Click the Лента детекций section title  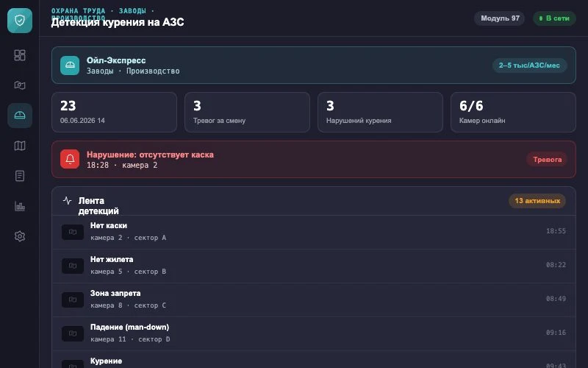(x=98, y=206)
